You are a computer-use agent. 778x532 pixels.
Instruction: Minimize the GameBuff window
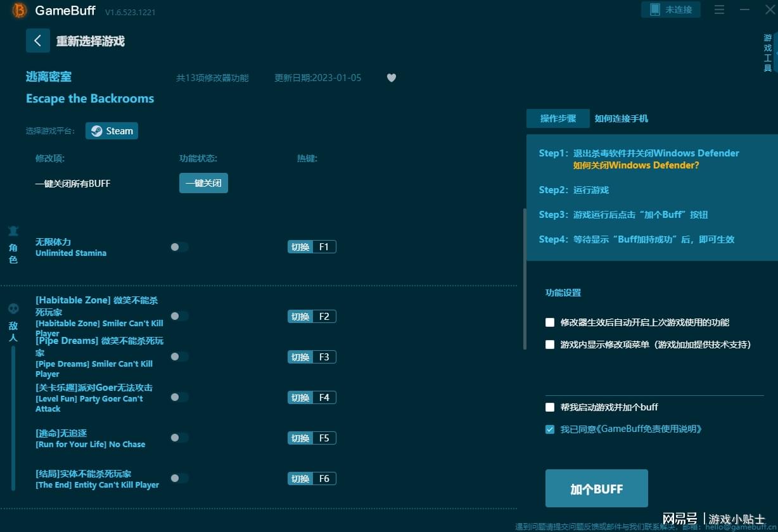click(744, 9)
